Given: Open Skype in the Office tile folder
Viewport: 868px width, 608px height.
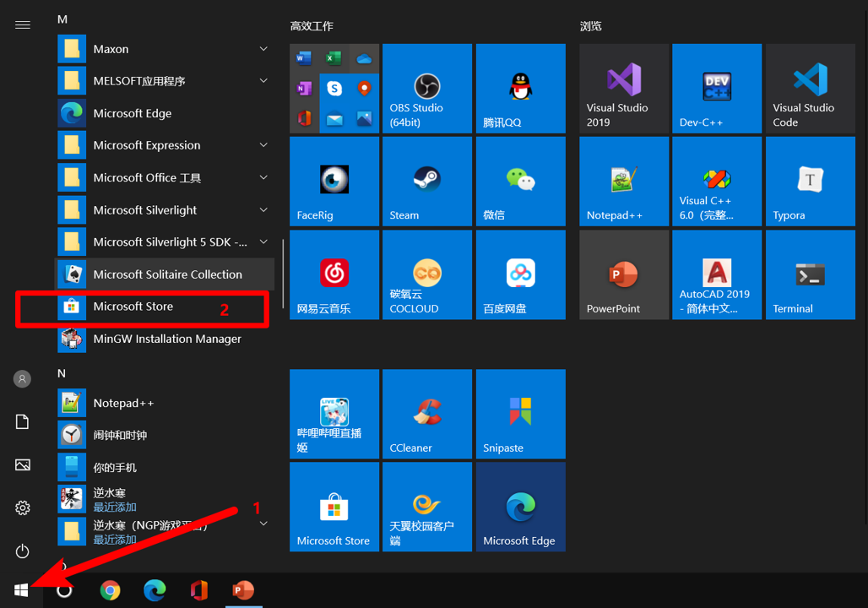Looking at the screenshot, I should coord(334,88).
